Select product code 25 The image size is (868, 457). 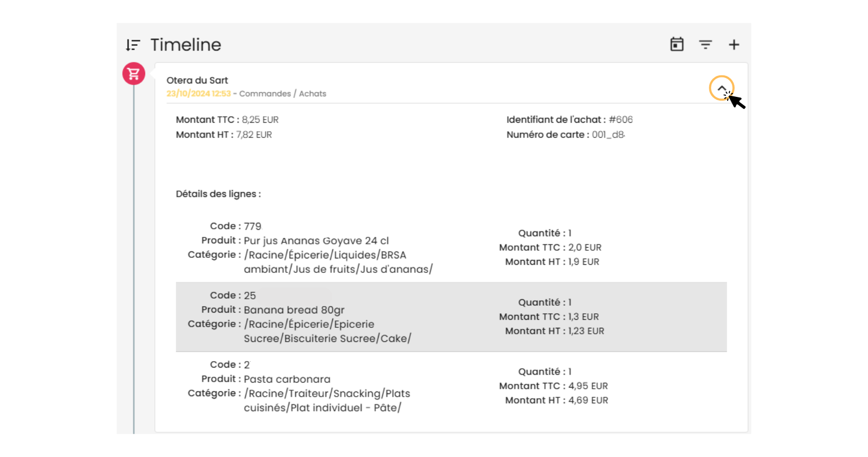point(250,296)
